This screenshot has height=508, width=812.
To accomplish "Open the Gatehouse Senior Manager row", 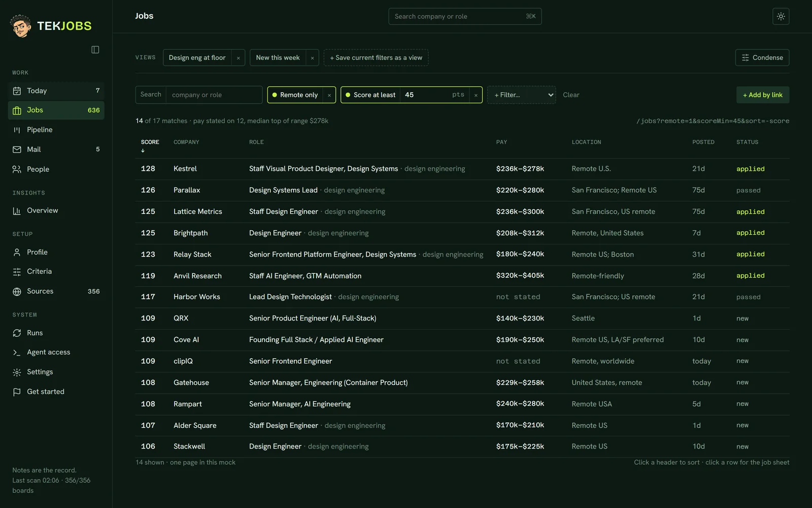I will tap(462, 383).
